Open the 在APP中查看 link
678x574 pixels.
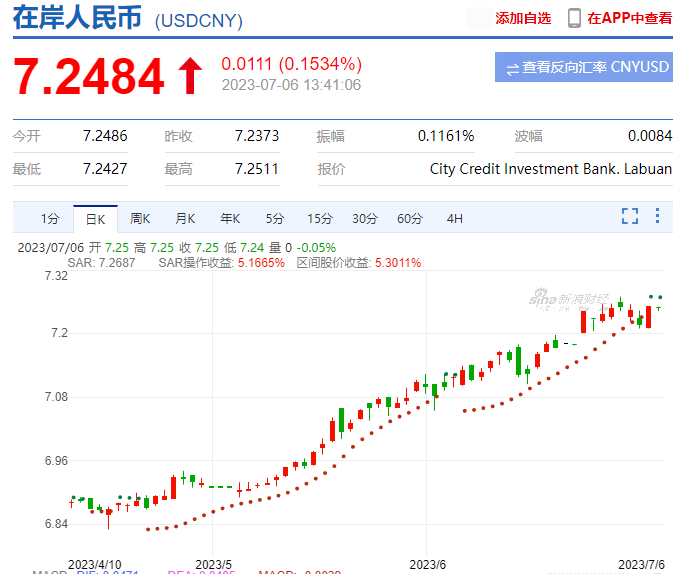[629, 18]
